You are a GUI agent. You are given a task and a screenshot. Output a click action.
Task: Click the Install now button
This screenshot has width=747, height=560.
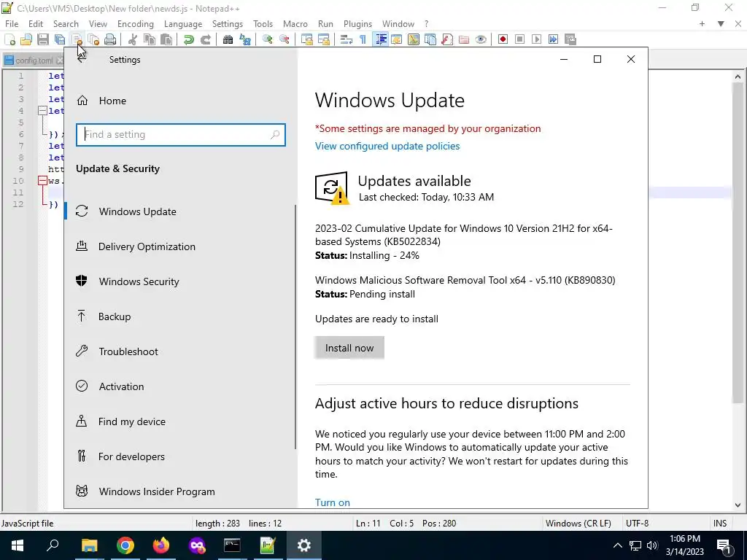tap(349, 348)
